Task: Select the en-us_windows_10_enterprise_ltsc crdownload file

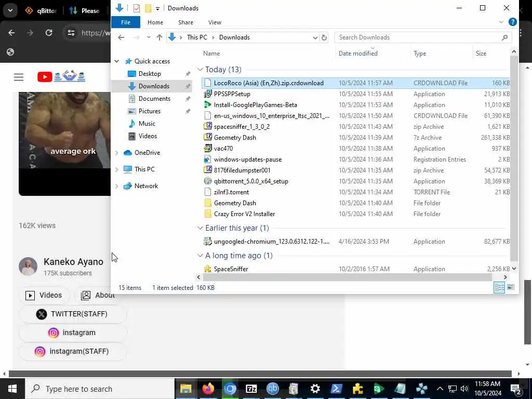Action: click(271, 116)
